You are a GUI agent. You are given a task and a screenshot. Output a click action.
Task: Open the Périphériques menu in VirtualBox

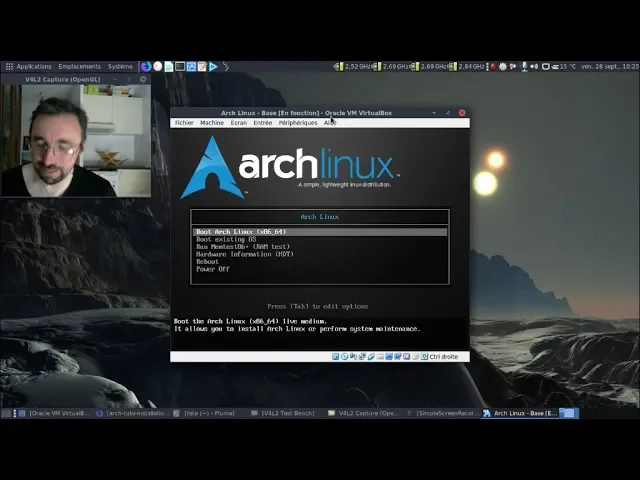tap(298, 123)
